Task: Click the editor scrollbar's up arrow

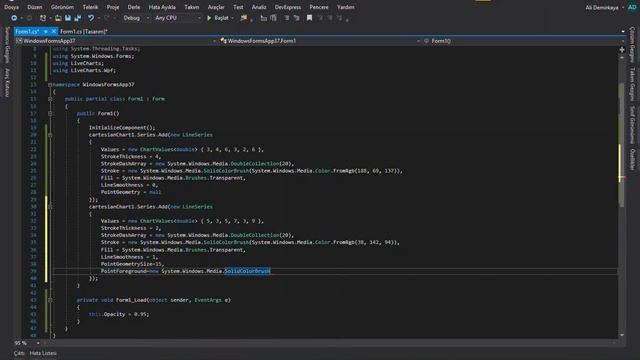Action: 622,58
